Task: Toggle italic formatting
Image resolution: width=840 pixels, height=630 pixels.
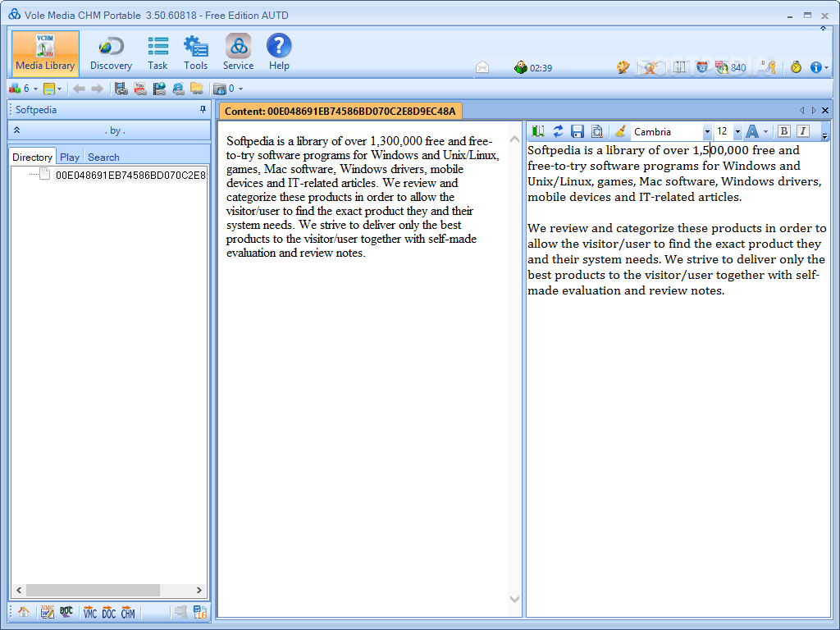Action: [802, 130]
